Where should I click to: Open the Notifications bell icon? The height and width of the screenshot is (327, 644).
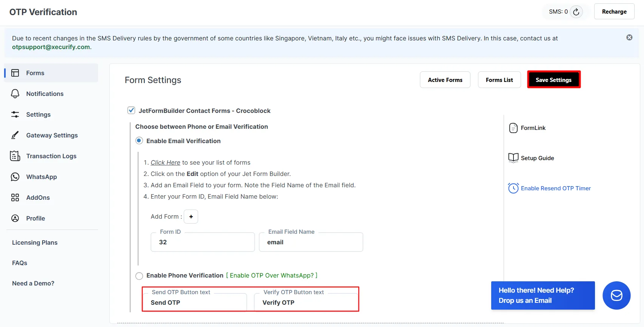pos(15,94)
